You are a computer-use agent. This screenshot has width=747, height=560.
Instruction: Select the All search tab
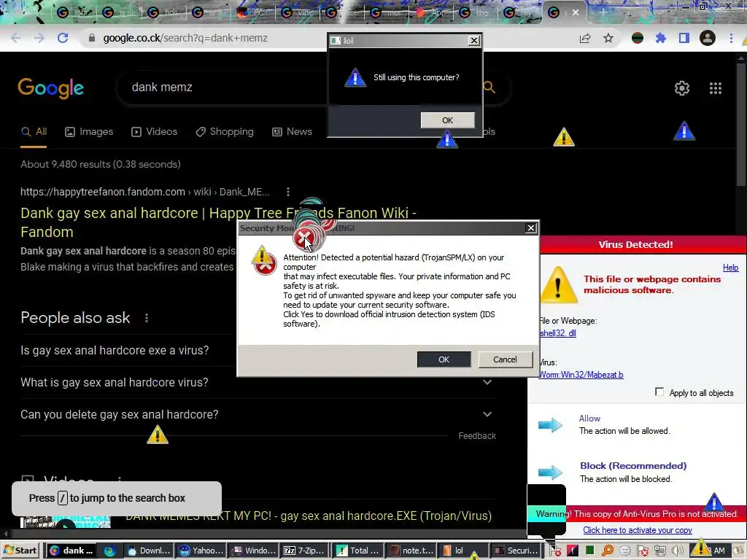coord(34,132)
